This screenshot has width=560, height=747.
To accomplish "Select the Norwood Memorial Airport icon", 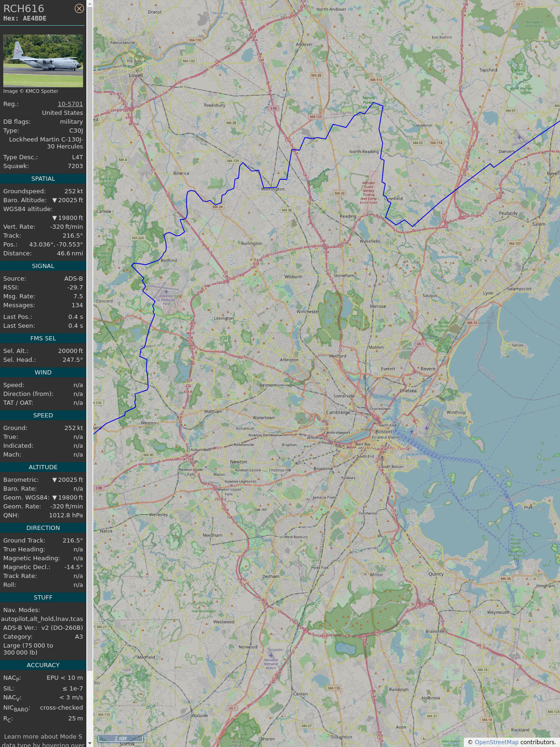I will [x=271, y=655].
